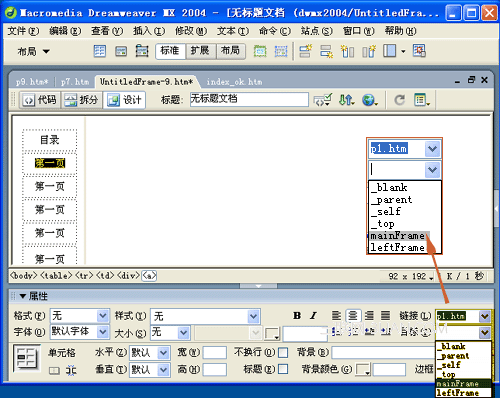This screenshot has width=500, height=398.
Task: Click the Insert Column to Right icon
Action: coord(369,51)
